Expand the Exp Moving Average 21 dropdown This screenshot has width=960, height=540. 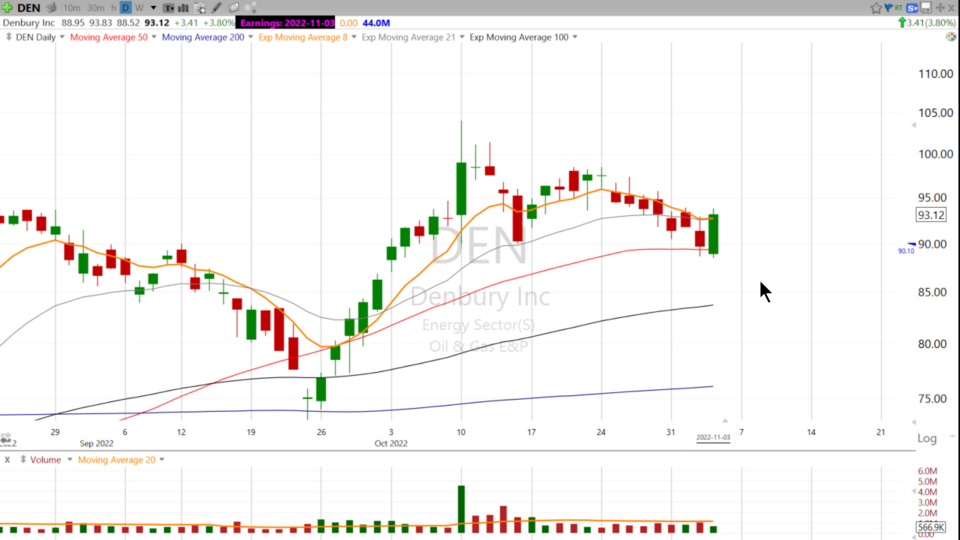tap(462, 37)
